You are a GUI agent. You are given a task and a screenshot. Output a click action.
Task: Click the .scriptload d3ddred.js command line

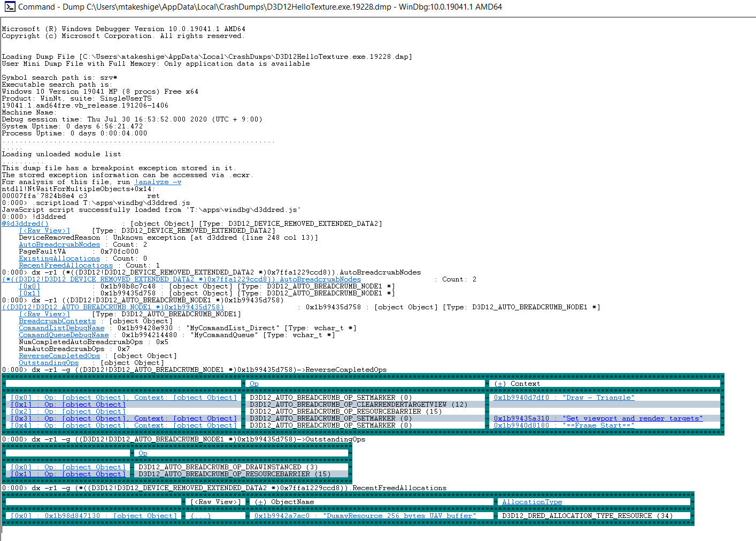[x=96, y=203]
